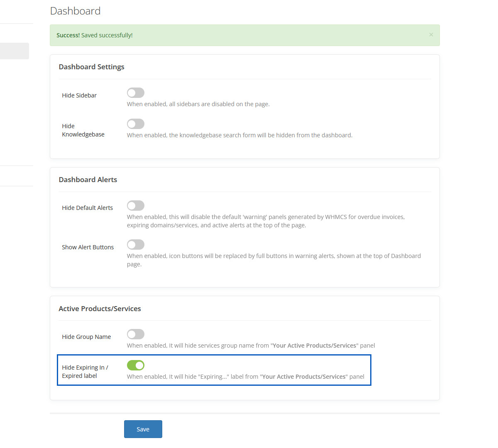Click the Active Products/Services panel heading
The image size is (498, 448).
(x=100, y=309)
